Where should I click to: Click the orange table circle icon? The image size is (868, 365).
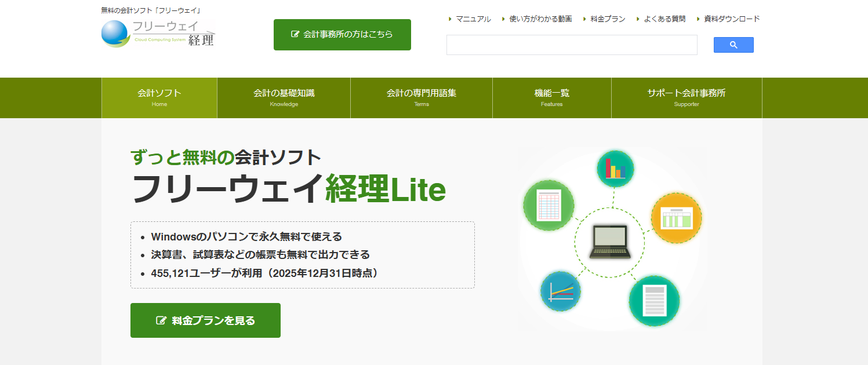pos(677,218)
